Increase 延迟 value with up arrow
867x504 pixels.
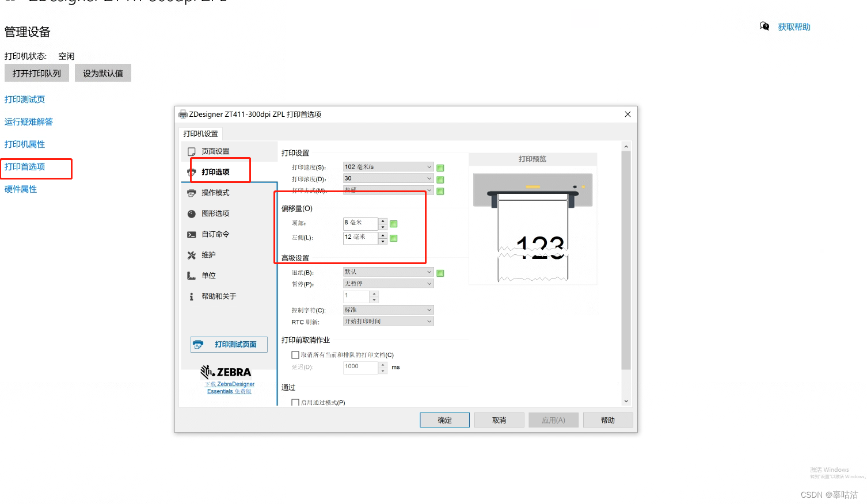click(383, 365)
